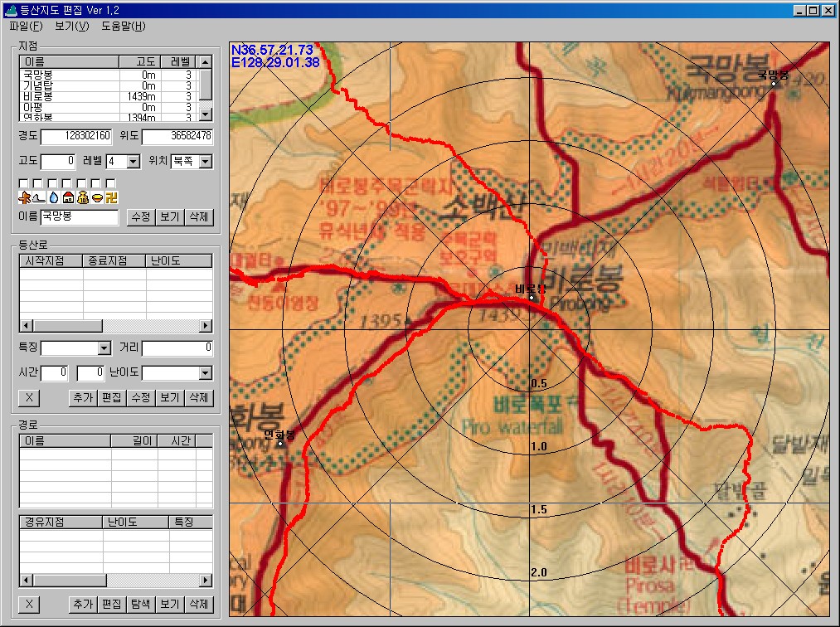Click the ridge/pass terrain icon
The height and width of the screenshot is (627, 840).
pyautogui.click(x=39, y=197)
